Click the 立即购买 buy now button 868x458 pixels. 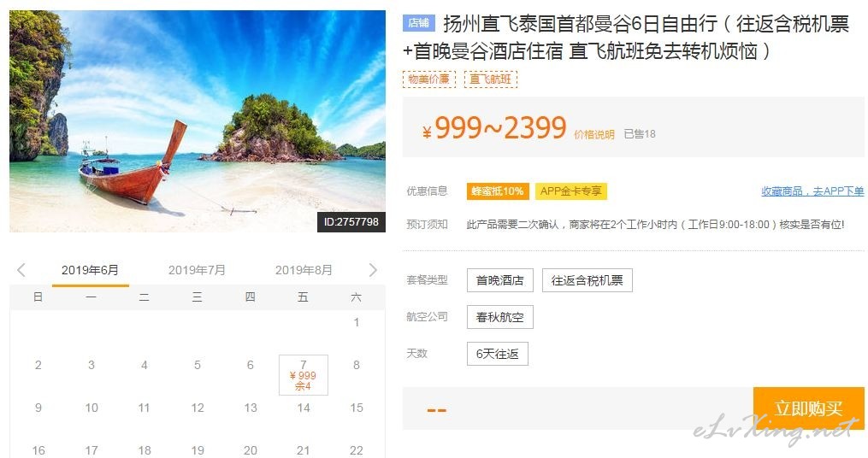(809, 408)
